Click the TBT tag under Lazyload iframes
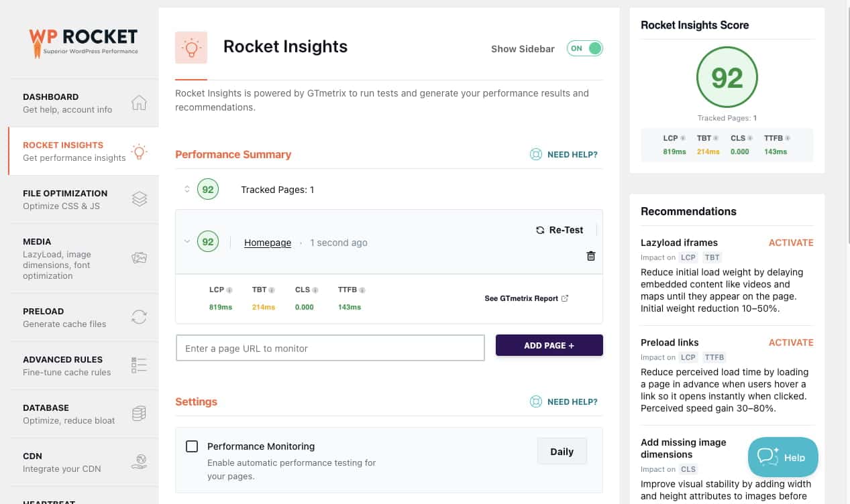Viewport: 850px width, 504px height. pos(712,257)
